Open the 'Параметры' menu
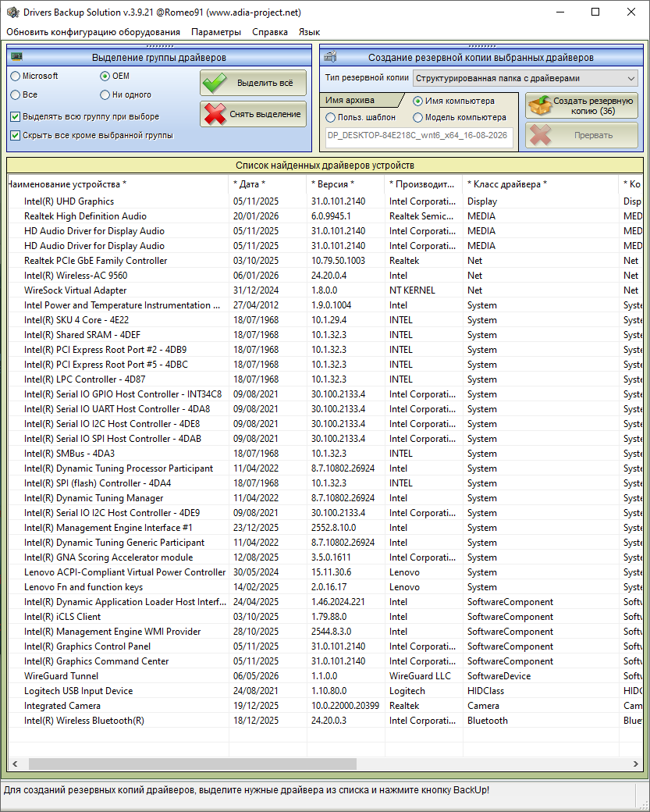This screenshot has height=812, width=650. [x=216, y=32]
